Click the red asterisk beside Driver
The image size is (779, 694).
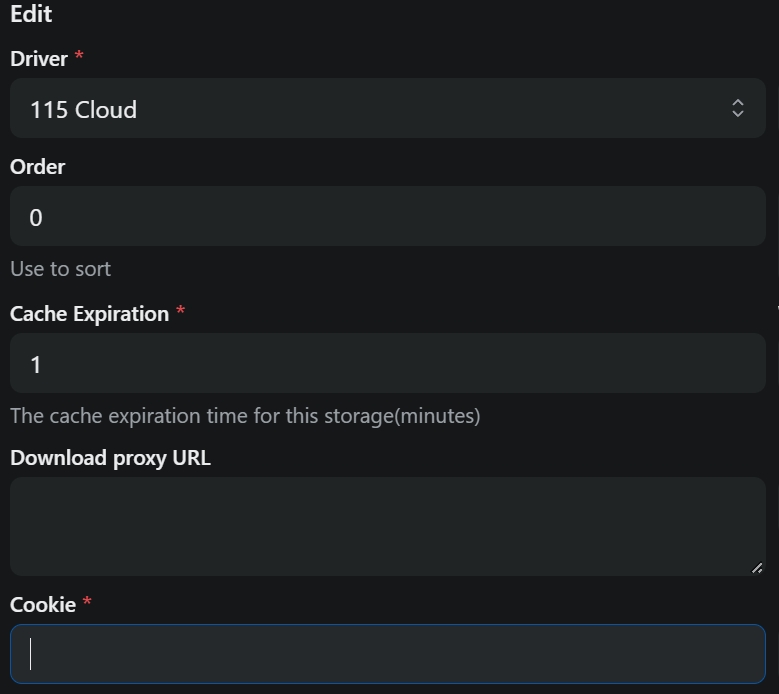click(x=79, y=55)
